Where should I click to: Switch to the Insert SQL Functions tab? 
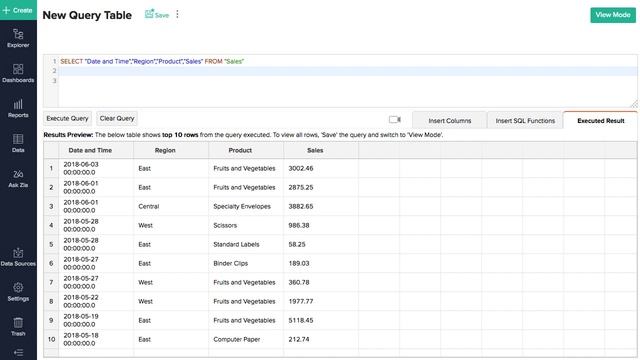(x=525, y=120)
